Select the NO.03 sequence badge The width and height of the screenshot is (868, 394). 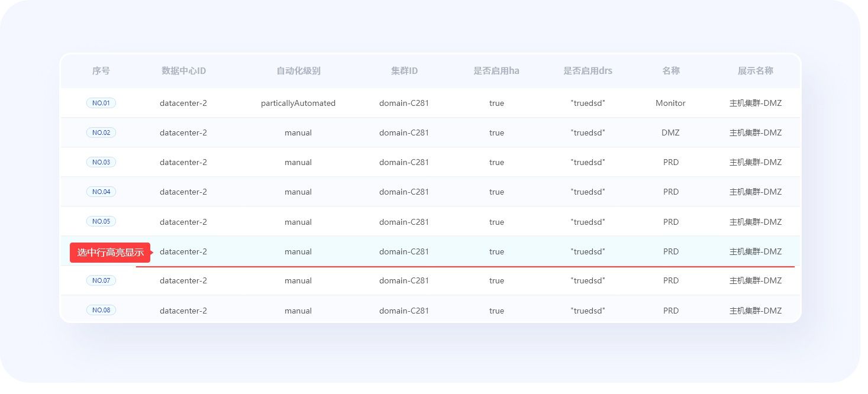(101, 162)
